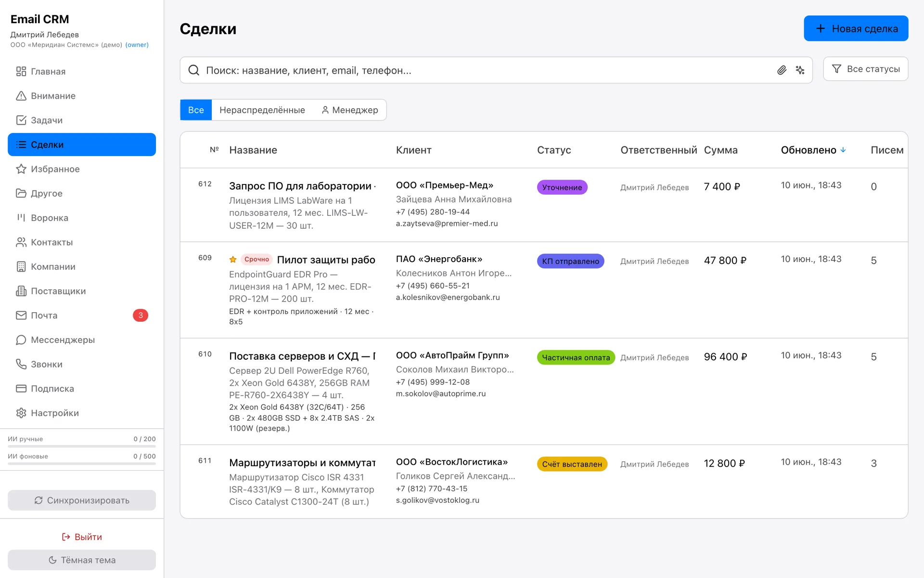Sort by the Обновлено column
The image size is (924, 578).
pyautogui.click(x=813, y=150)
